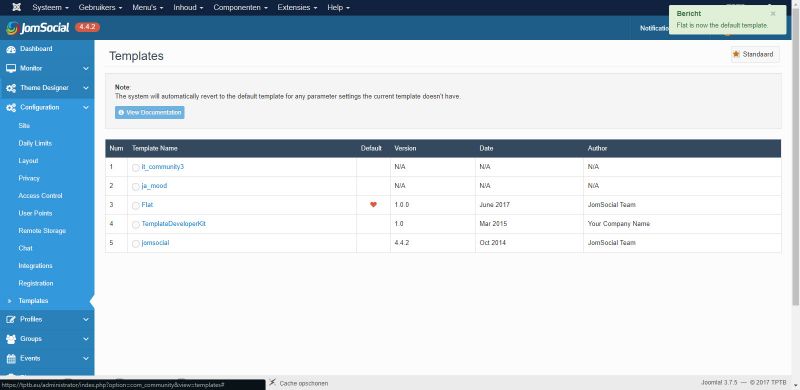Open Site configuration in sidebar
The height and width of the screenshot is (390, 800).
(x=24, y=126)
